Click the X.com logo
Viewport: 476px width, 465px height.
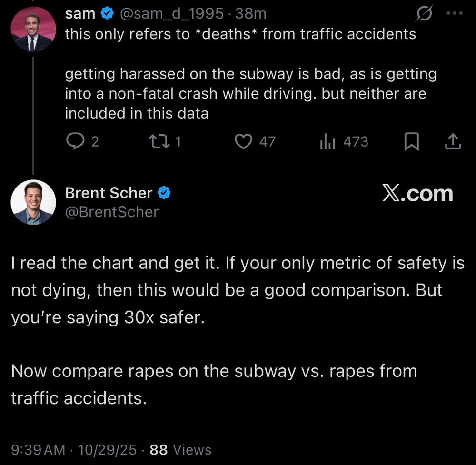[x=417, y=194]
